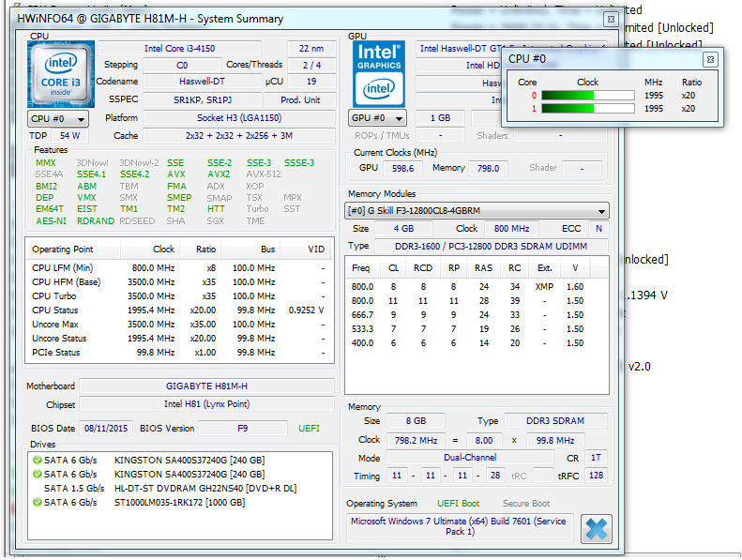Click the UEFI Boot label
This screenshot has height=560, width=742.
click(458, 504)
